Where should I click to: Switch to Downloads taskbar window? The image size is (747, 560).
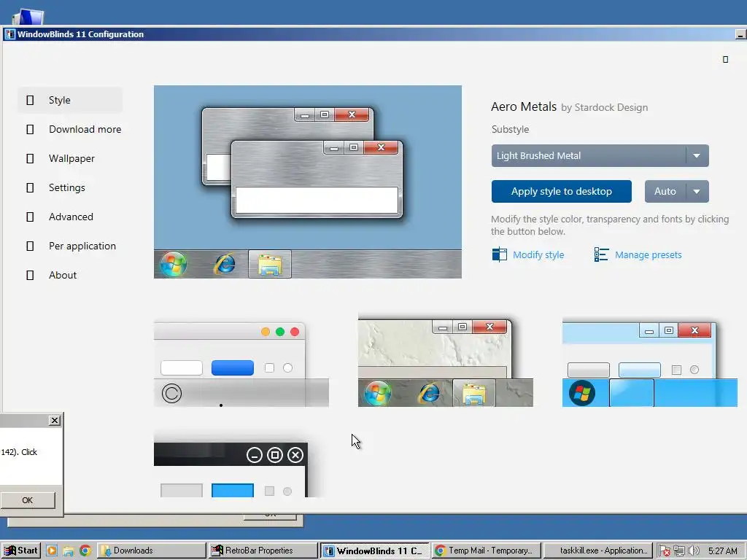click(x=152, y=551)
